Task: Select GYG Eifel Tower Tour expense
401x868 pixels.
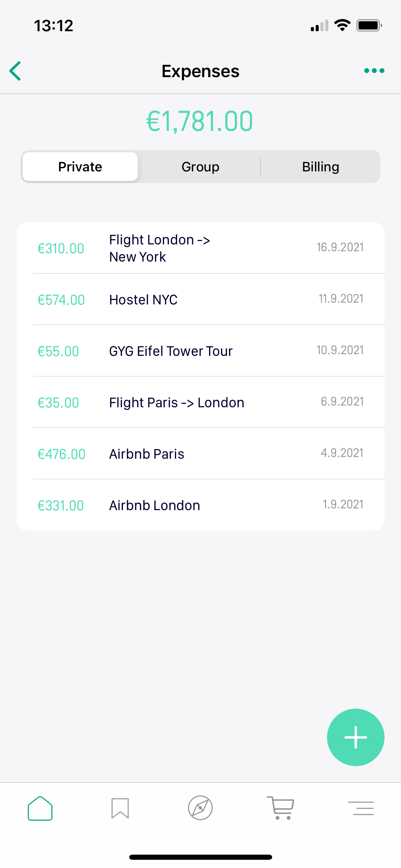Action: (x=171, y=351)
